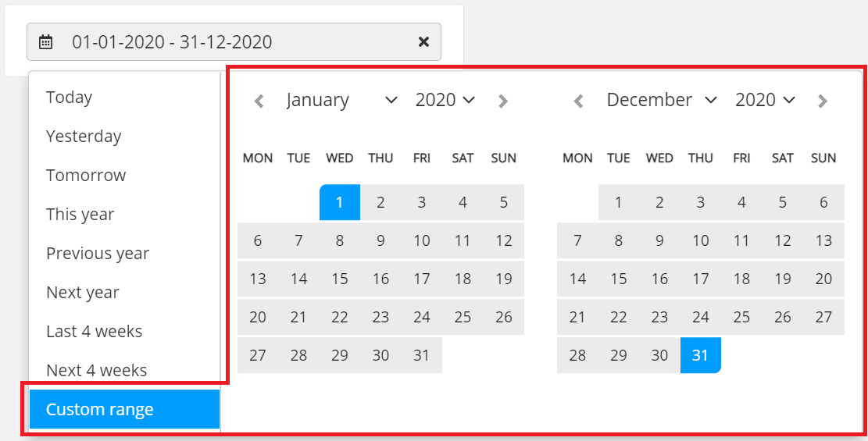Image resolution: width=868 pixels, height=441 pixels.
Task: Expand the year dropdown in right calendar
Action: click(765, 100)
